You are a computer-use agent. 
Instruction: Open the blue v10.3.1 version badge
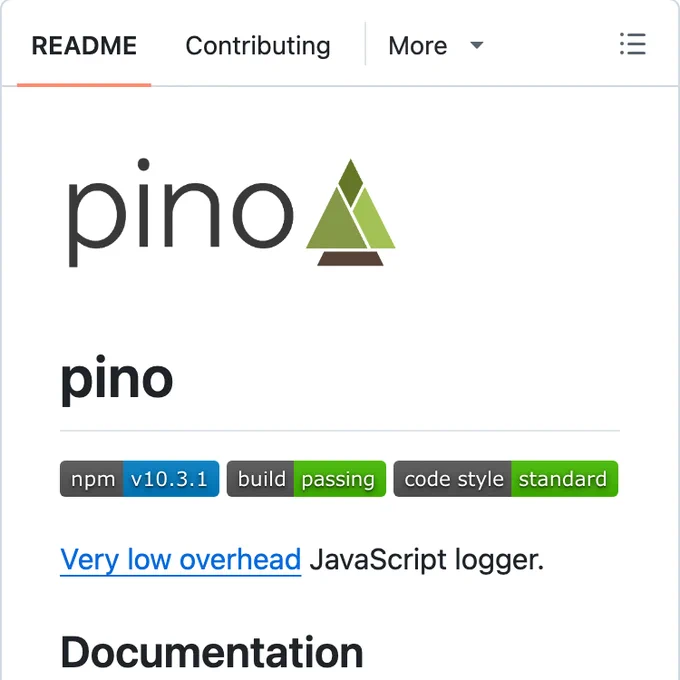coord(171,479)
